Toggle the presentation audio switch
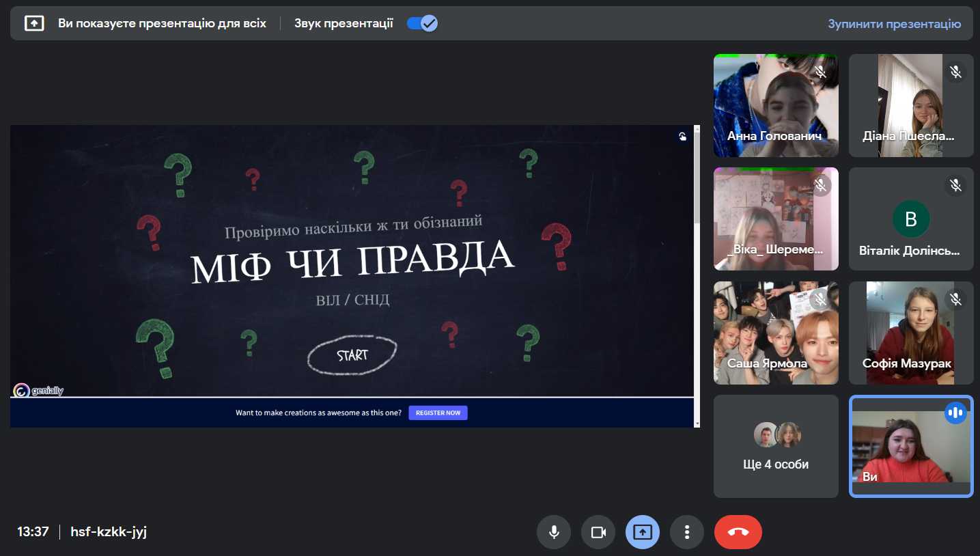The height and width of the screenshot is (556, 980). [422, 23]
